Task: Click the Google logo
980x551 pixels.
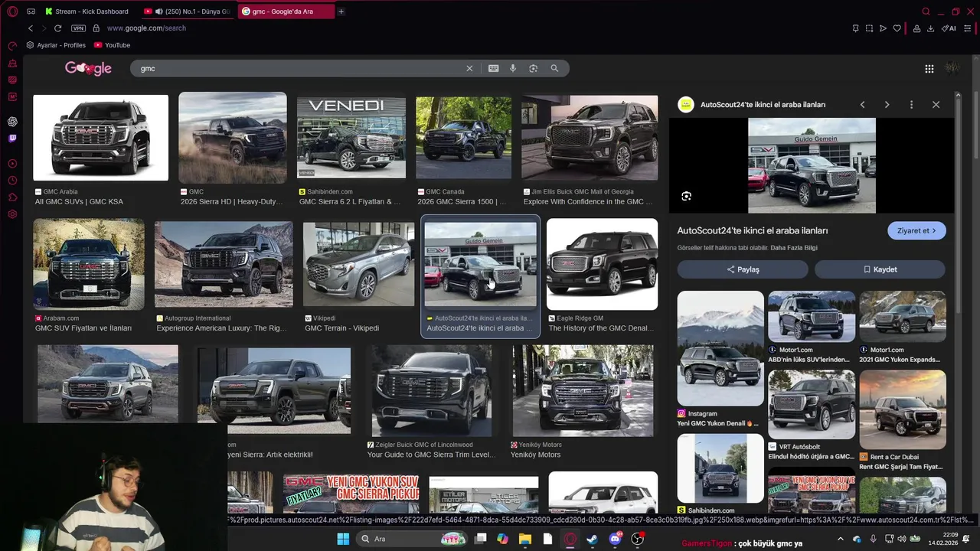Action: click(88, 68)
